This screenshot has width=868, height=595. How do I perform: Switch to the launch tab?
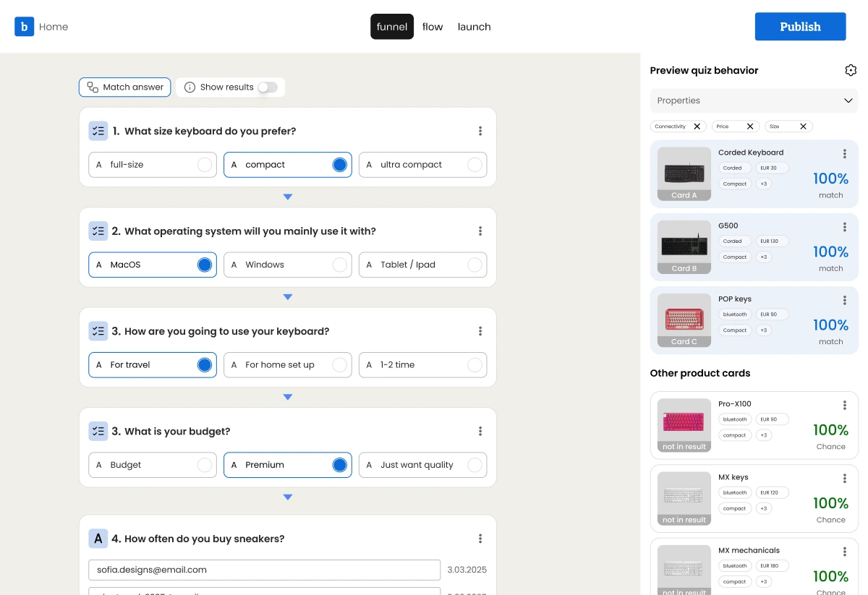[474, 26]
